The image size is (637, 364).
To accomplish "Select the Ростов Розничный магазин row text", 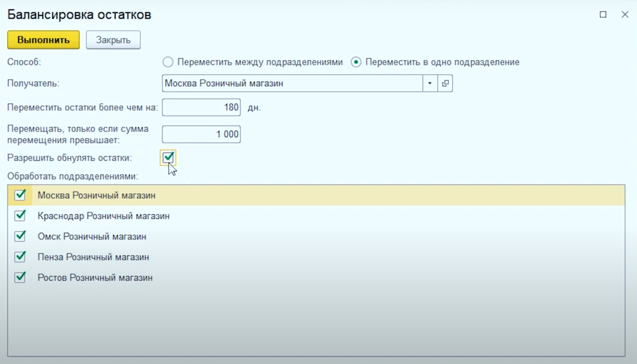I will pyautogui.click(x=95, y=278).
